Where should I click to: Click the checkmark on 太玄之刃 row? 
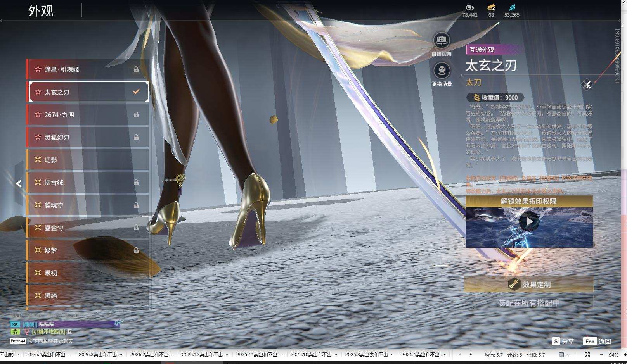click(136, 91)
